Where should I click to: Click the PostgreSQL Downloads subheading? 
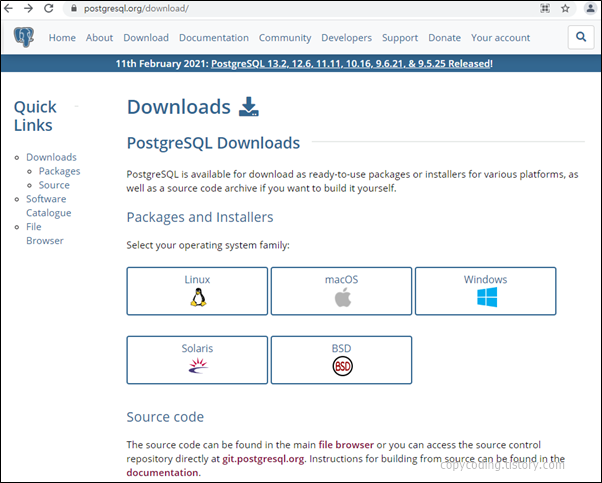213,143
